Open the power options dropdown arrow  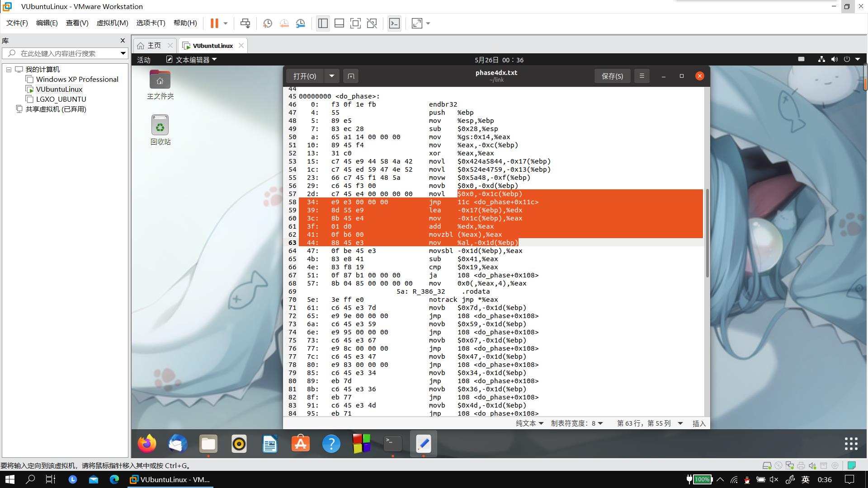coord(226,23)
